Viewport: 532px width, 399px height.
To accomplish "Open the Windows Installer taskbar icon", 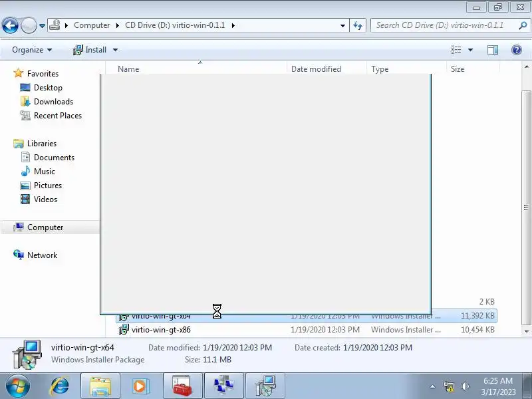I will [x=265, y=386].
